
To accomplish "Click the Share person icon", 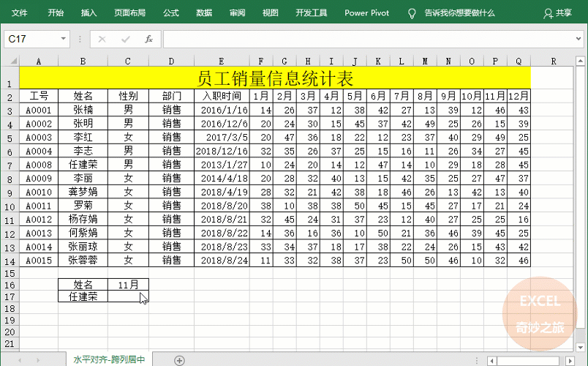I will coord(548,13).
